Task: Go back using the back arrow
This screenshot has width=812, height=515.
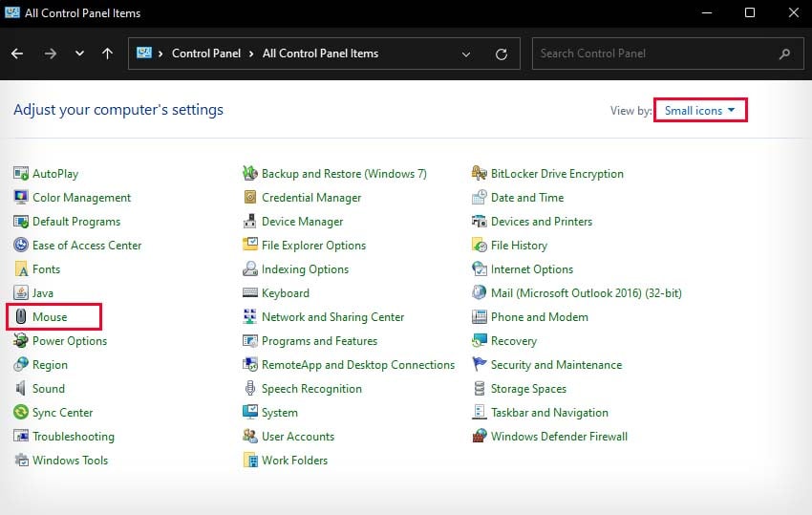Action: click(x=17, y=54)
